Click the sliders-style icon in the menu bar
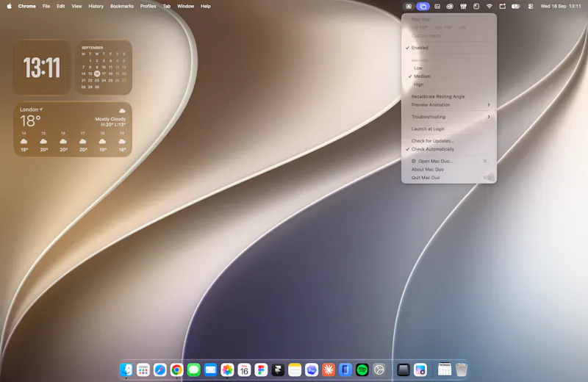 pos(464,6)
